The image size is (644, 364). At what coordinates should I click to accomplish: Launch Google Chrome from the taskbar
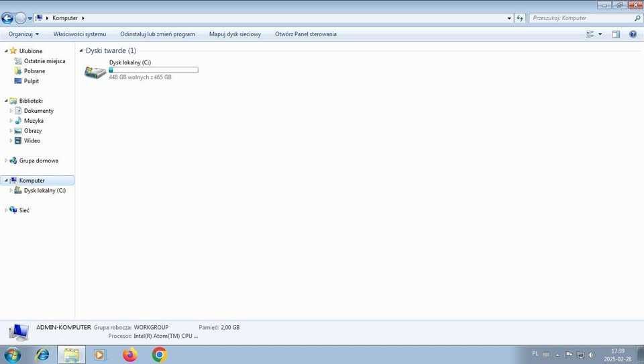pos(160,355)
